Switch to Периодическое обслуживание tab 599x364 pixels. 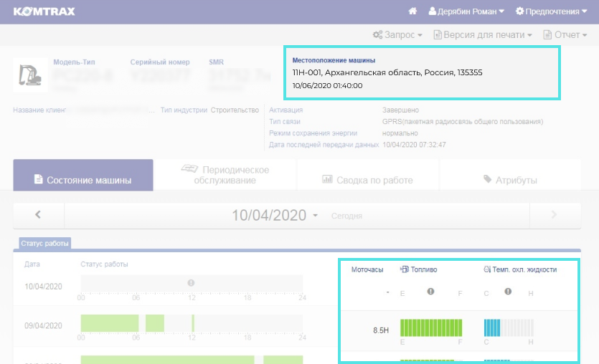tap(225, 175)
